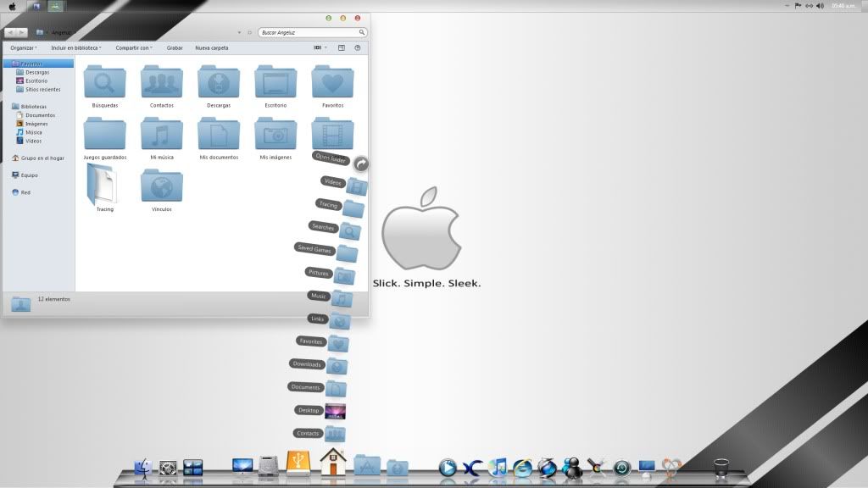Expand address bar history dropdown arrow

[239, 33]
